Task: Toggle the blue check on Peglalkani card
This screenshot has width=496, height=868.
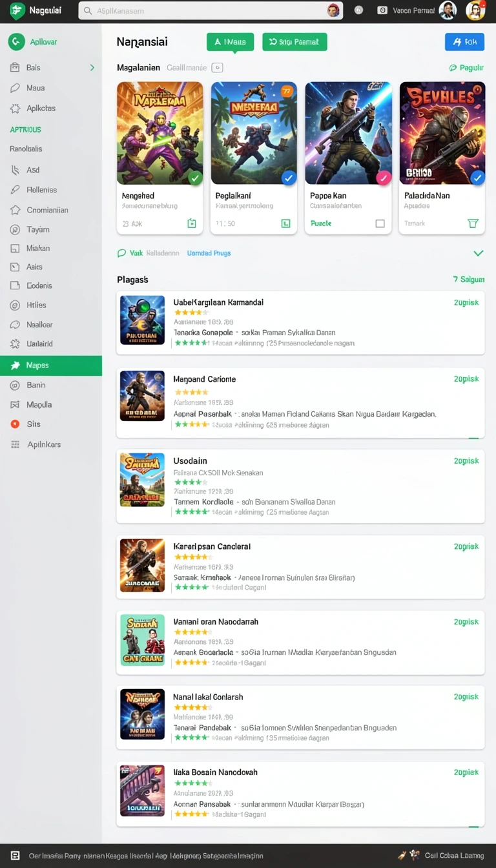Action: point(289,178)
